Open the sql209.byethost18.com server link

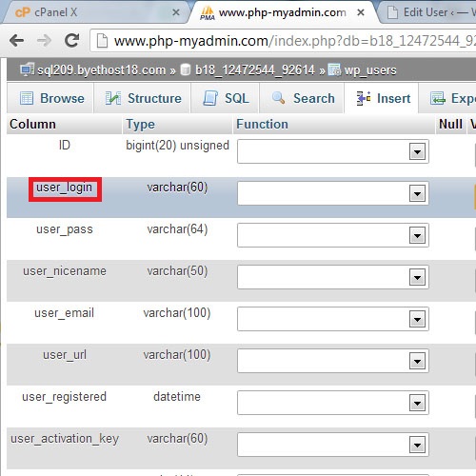coord(101,69)
